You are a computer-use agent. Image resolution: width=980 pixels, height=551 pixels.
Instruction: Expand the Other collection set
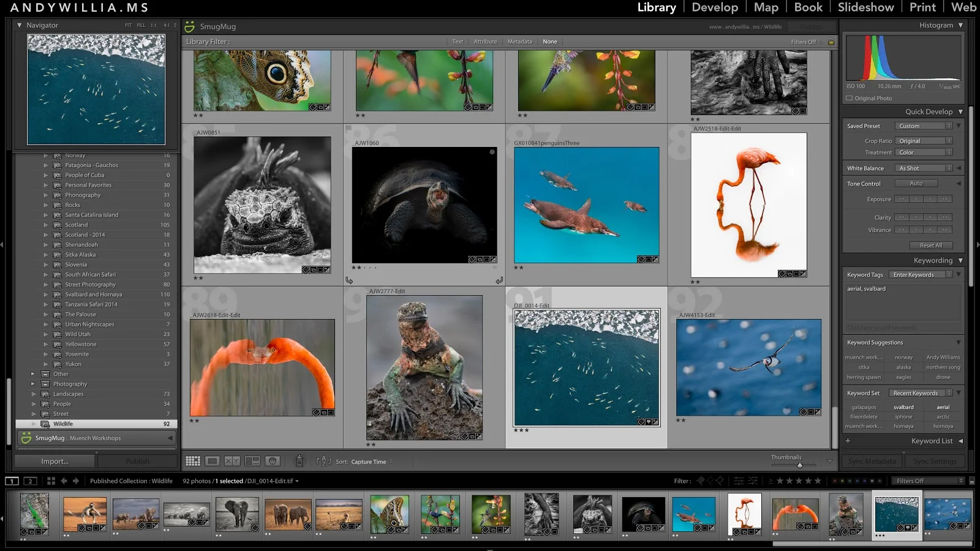click(x=32, y=374)
